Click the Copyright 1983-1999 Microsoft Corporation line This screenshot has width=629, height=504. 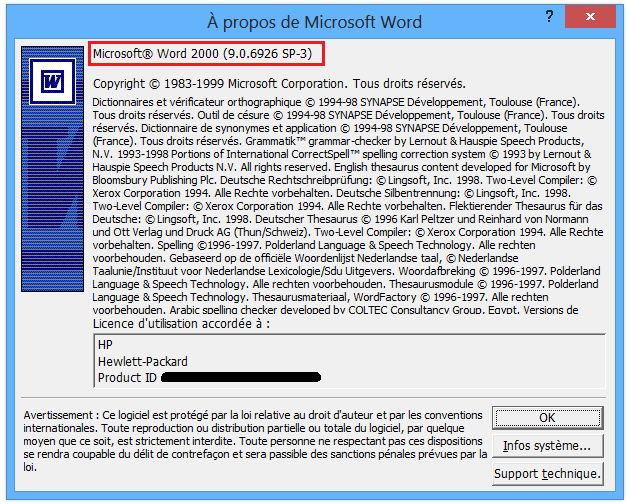[279, 84]
